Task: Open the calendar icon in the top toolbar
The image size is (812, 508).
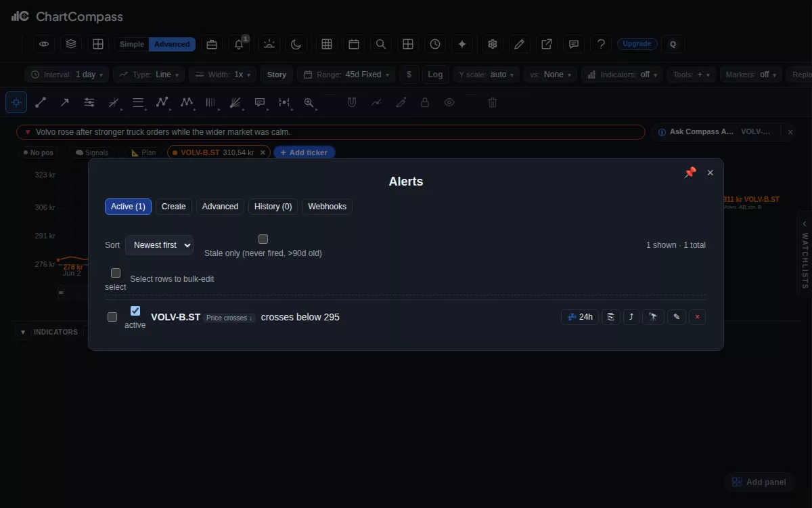Action: coord(354,44)
